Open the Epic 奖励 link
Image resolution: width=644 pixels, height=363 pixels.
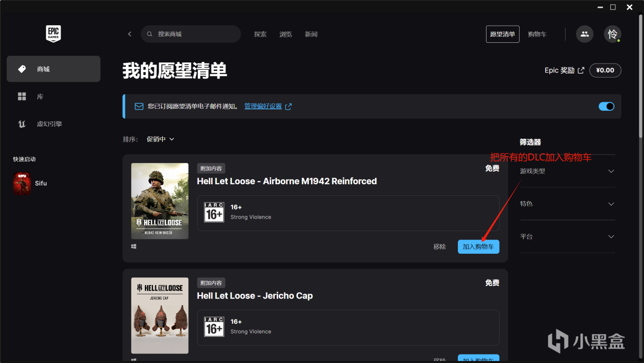(x=564, y=70)
